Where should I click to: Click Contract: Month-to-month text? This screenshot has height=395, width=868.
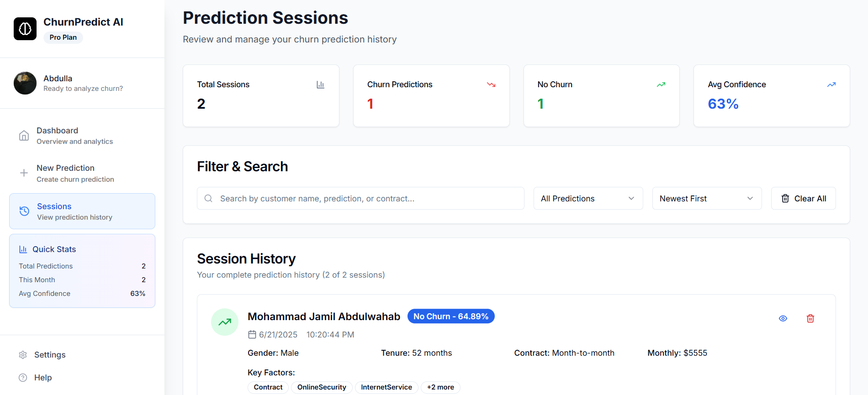[x=564, y=353]
